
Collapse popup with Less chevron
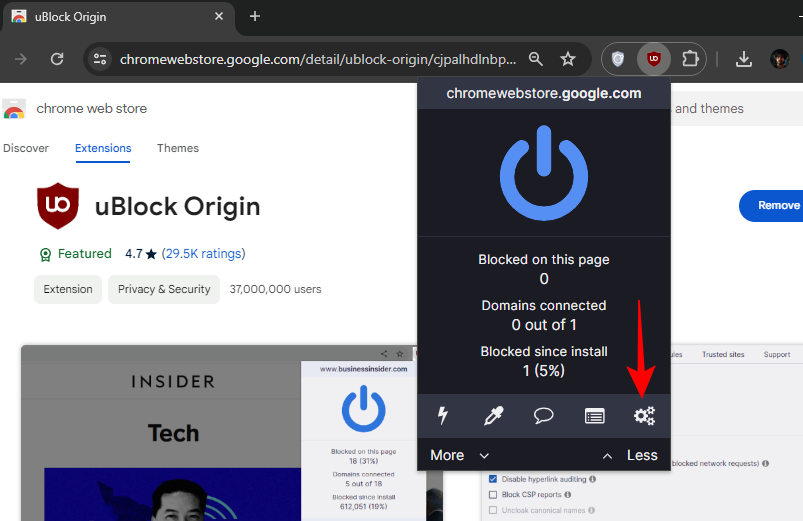(x=630, y=455)
